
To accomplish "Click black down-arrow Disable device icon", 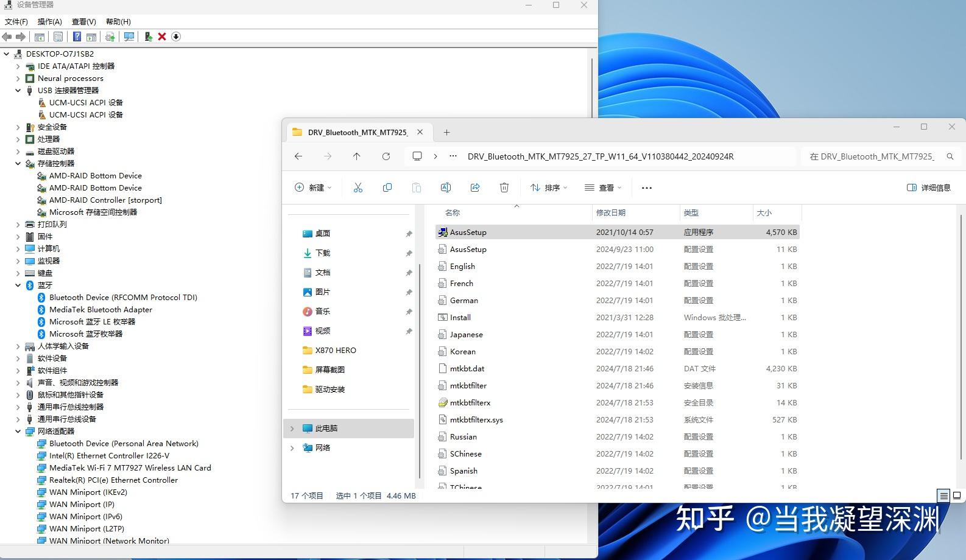I will (x=176, y=37).
